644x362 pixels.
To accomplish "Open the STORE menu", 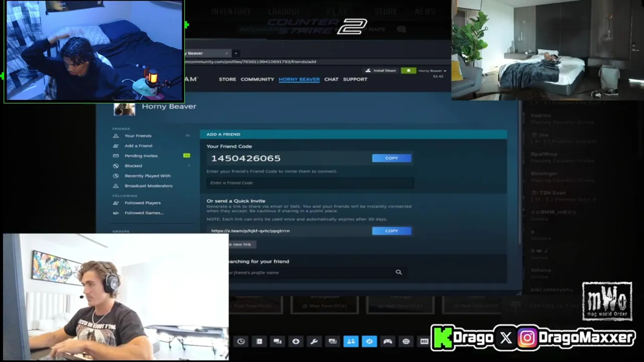I will pyautogui.click(x=227, y=79).
